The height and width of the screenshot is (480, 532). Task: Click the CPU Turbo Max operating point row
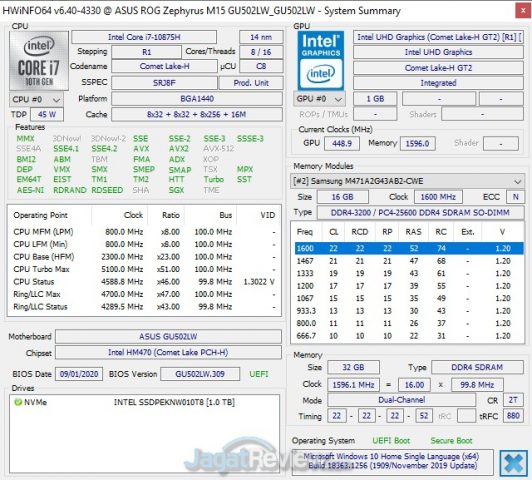[x=144, y=269]
